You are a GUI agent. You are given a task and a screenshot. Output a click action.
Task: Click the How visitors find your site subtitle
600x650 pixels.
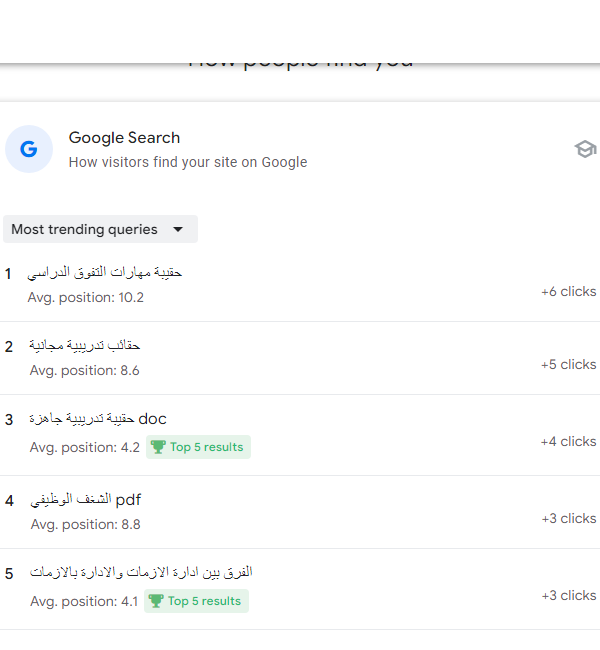(188, 162)
